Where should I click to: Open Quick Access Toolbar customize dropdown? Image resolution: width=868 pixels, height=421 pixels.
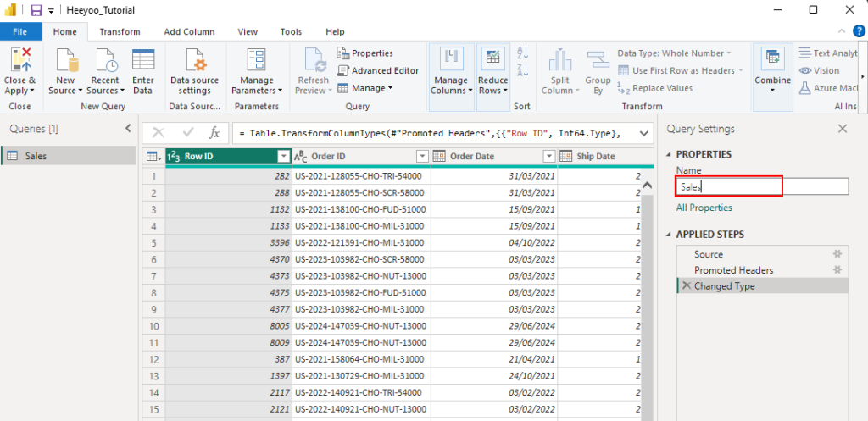(51, 10)
